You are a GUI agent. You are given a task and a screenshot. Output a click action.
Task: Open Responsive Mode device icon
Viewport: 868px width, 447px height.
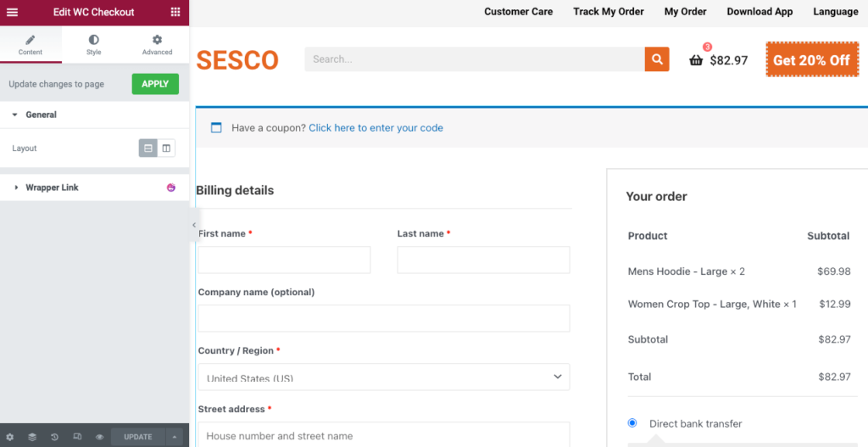[x=77, y=437]
